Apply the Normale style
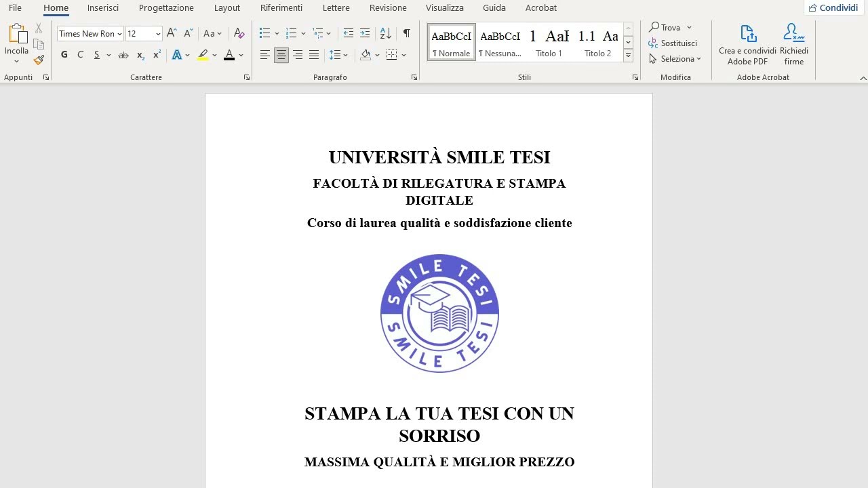Viewport: 868px width, 488px height. [452, 43]
